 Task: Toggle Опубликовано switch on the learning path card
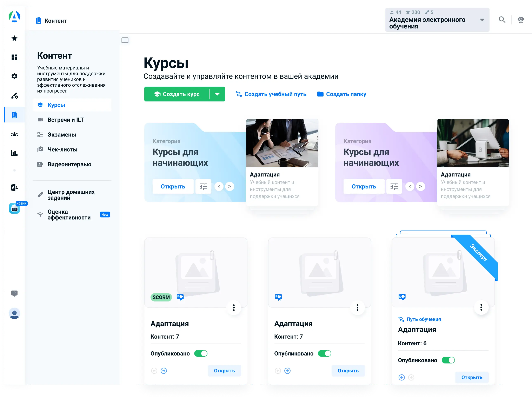(x=448, y=360)
